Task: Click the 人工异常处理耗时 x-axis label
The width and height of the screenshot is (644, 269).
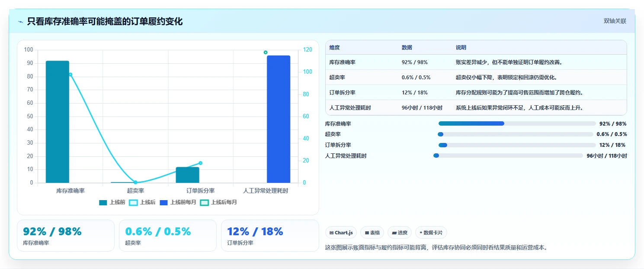Action: click(x=266, y=191)
